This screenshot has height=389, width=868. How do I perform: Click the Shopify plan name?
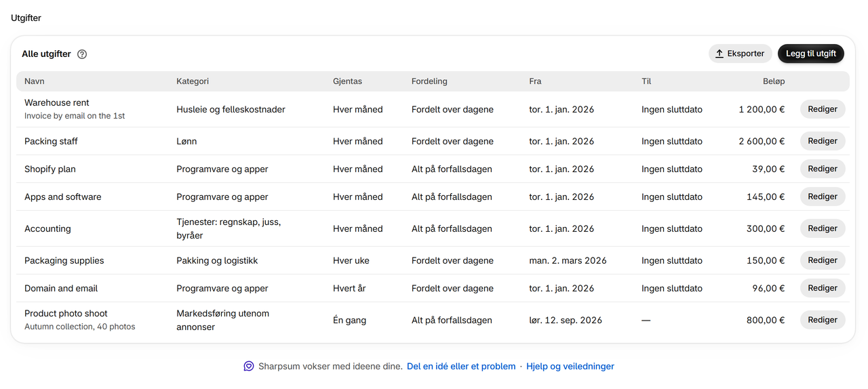(x=52, y=169)
